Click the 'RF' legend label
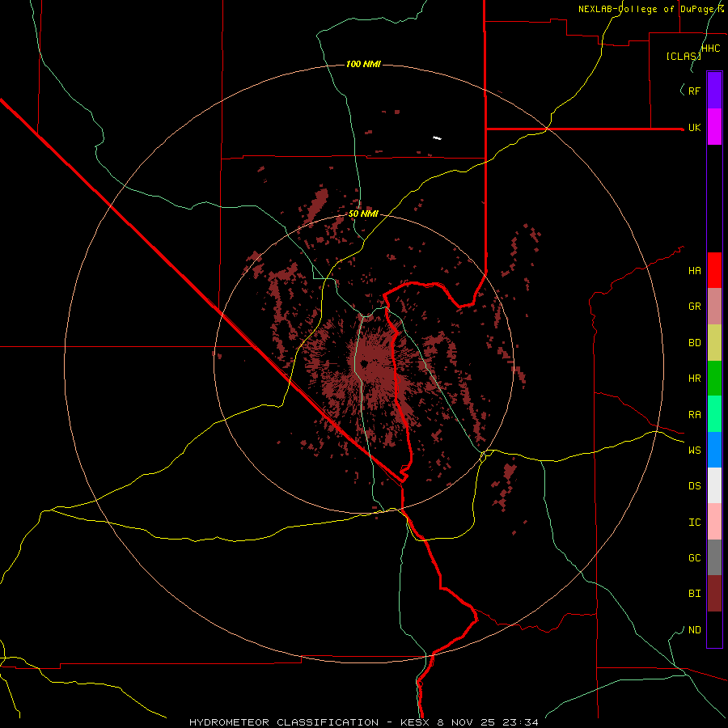The width and height of the screenshot is (728, 728). point(694,91)
